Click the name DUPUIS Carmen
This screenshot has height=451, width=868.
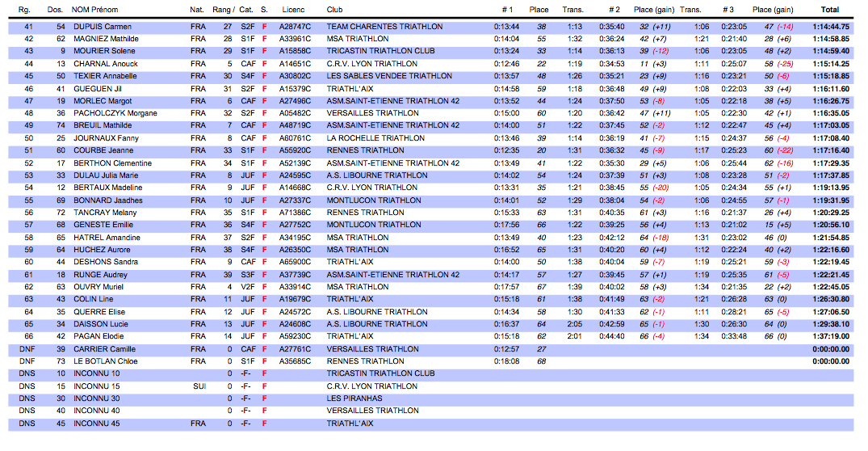[103, 27]
